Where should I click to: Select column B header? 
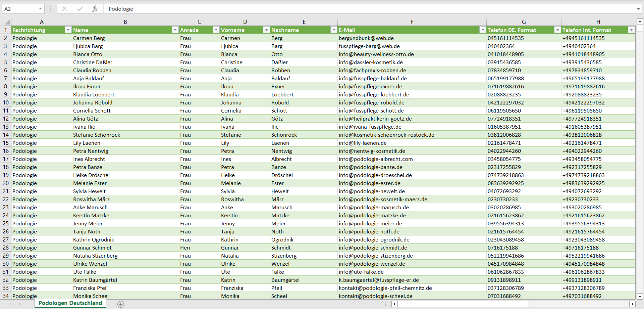tap(125, 22)
